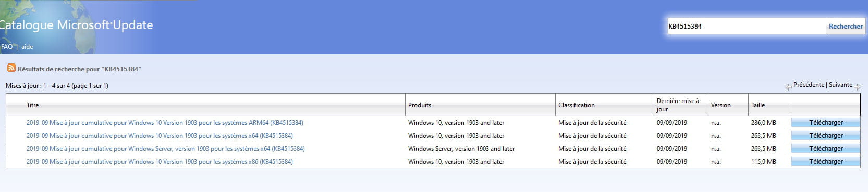Click the Rechercher search button
868x192 pixels.
(846, 27)
